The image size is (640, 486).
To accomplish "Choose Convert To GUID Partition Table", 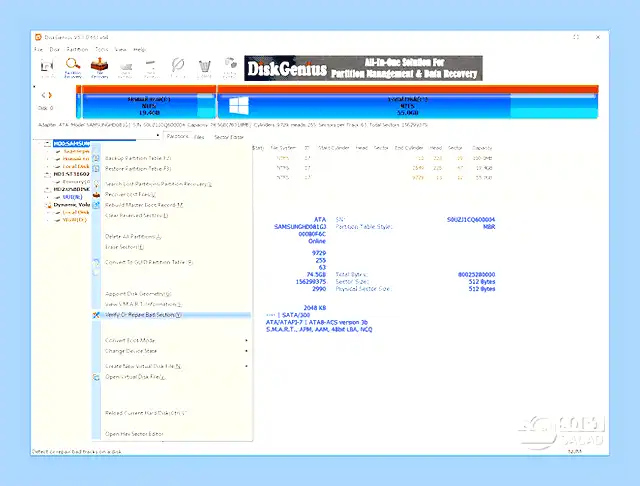I will (171, 262).
